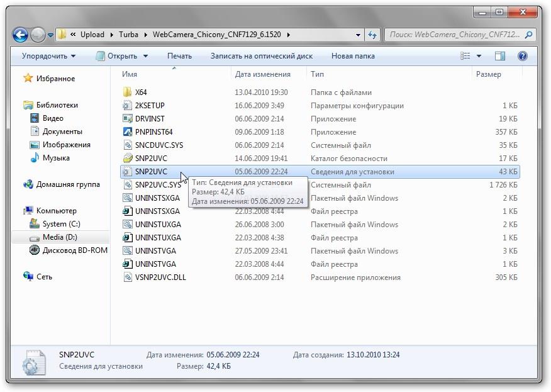Click the Печать toolbar button
Image resolution: width=551 pixels, height=392 pixels.
click(179, 56)
